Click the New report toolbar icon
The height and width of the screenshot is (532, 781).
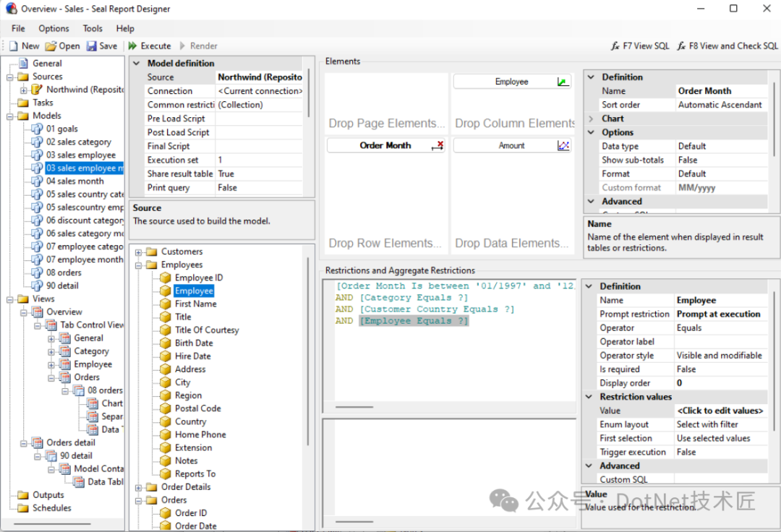14,46
